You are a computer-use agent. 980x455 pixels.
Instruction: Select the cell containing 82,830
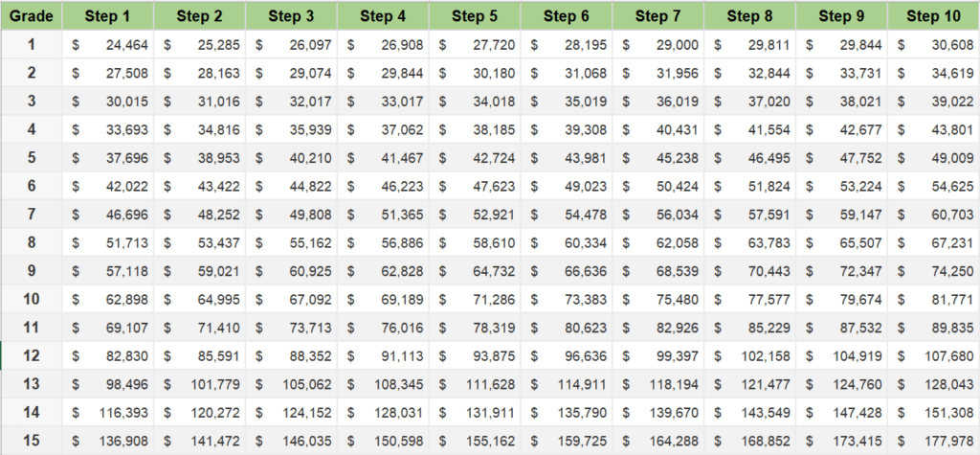108,355
